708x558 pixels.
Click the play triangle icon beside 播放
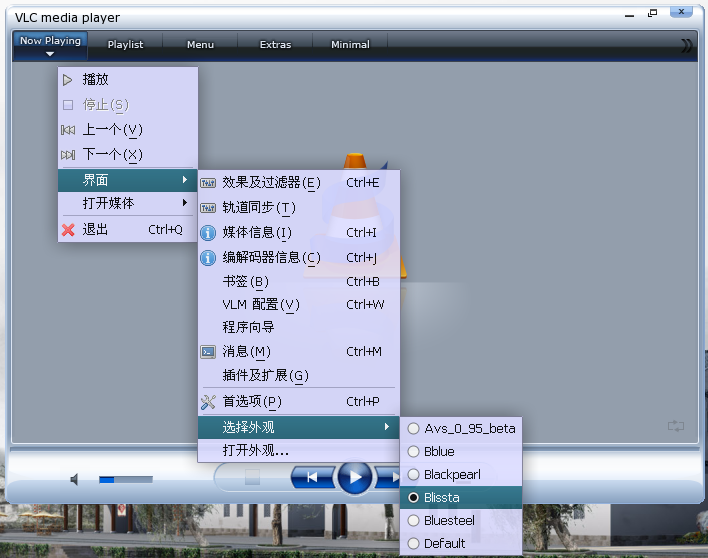67,80
